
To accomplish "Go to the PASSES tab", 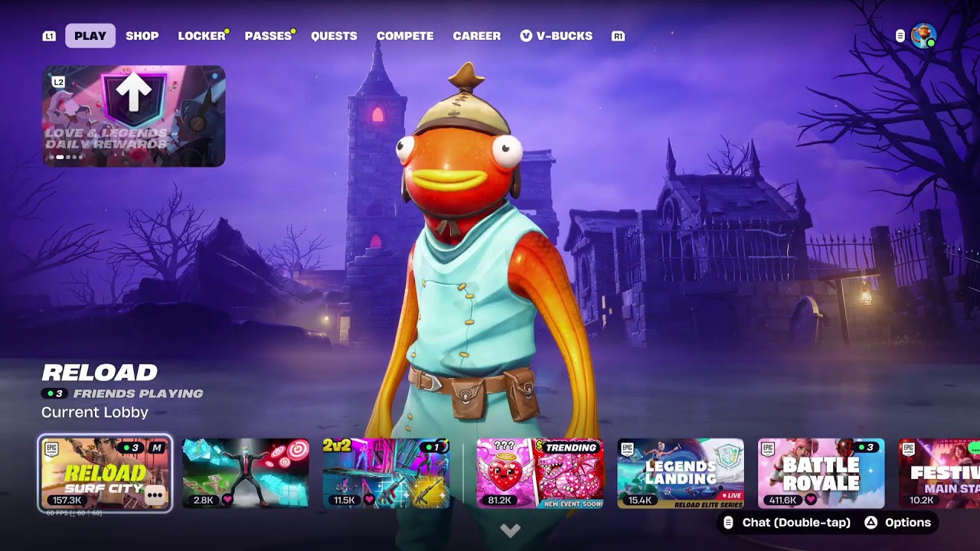I will (269, 36).
